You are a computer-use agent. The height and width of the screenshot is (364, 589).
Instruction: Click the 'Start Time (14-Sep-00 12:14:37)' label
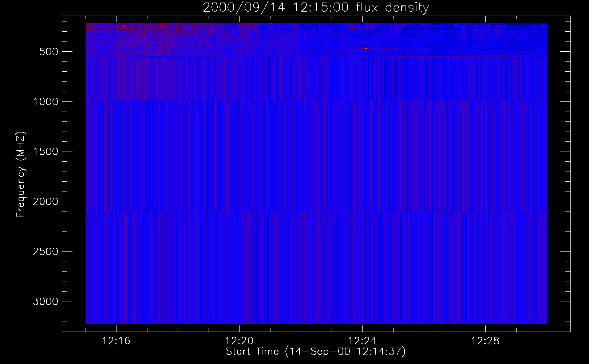click(316, 352)
